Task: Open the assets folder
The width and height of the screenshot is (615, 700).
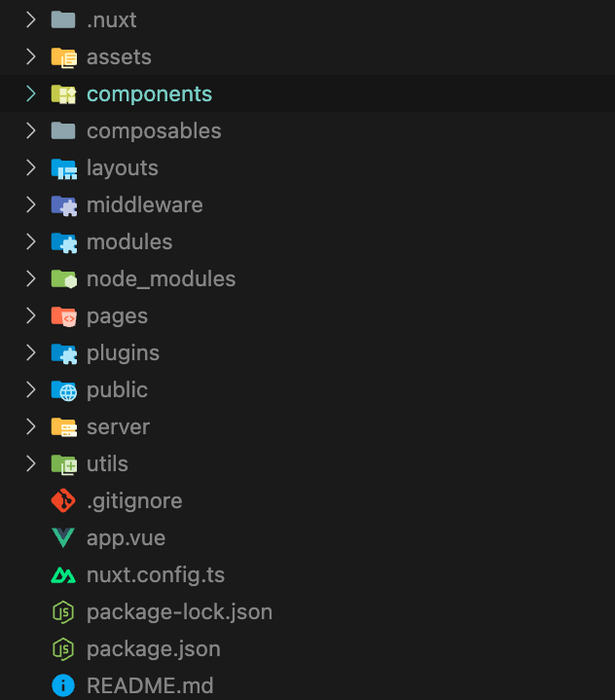Action: tap(119, 57)
